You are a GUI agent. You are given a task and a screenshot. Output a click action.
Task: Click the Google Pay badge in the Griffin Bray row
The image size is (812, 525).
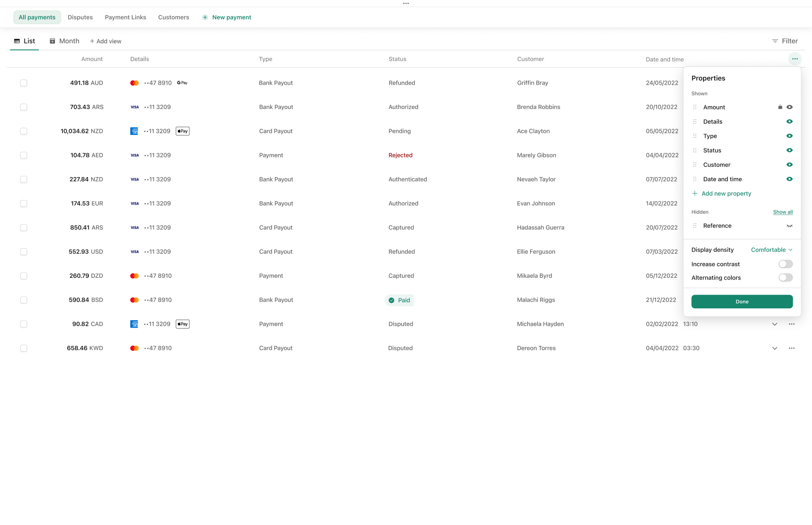point(182,83)
